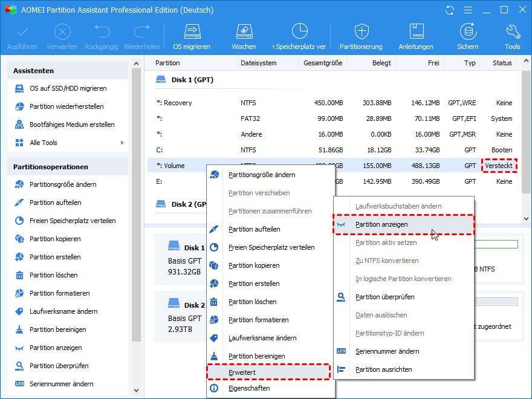Choose Partition aufteilen in the context menu
This screenshot has width=532, height=399.
click(x=270, y=229)
